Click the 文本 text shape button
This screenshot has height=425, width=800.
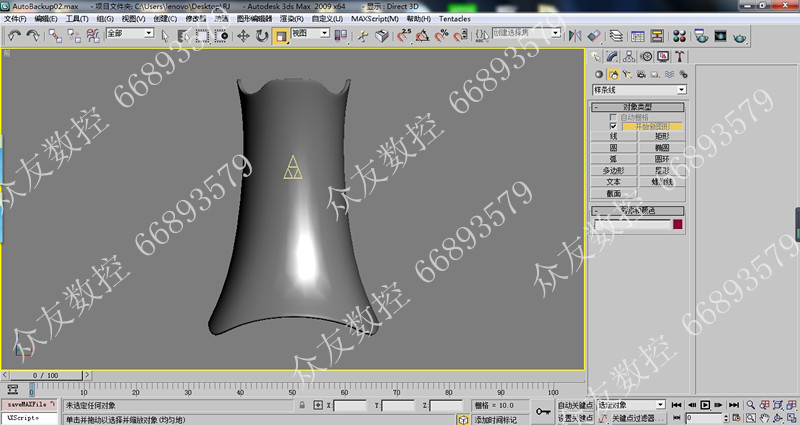614,182
